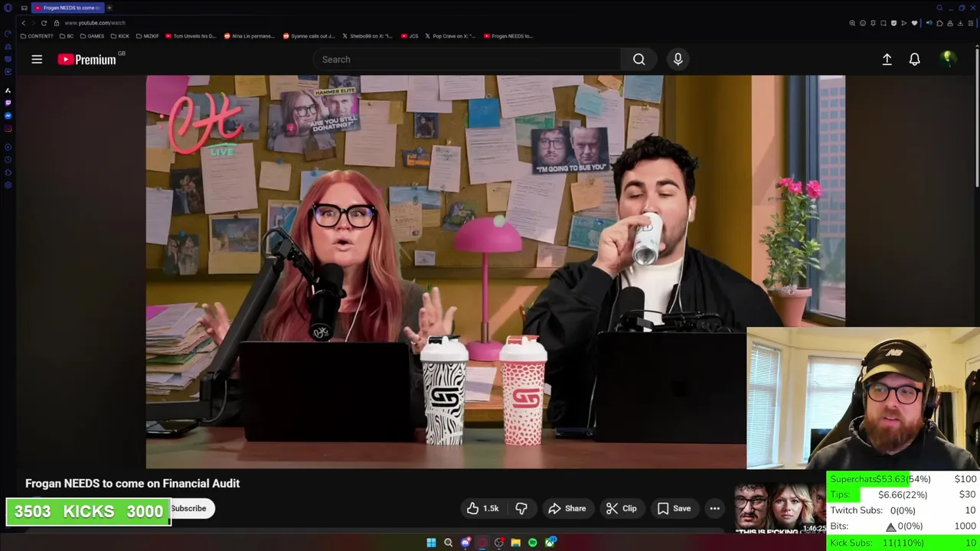
Task: Save page with heart bookmark icon
Action: [914, 23]
